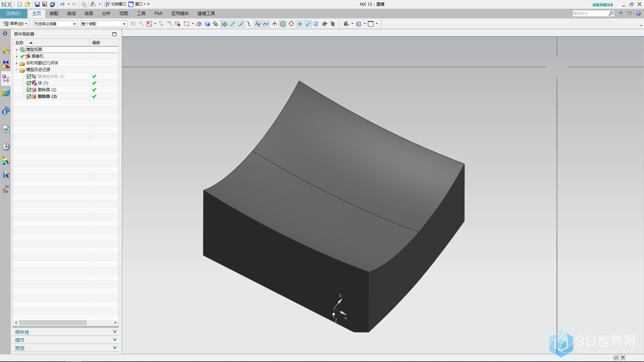The width and height of the screenshot is (644, 362).
Task: Click the Save All icon
Action: 53,4
